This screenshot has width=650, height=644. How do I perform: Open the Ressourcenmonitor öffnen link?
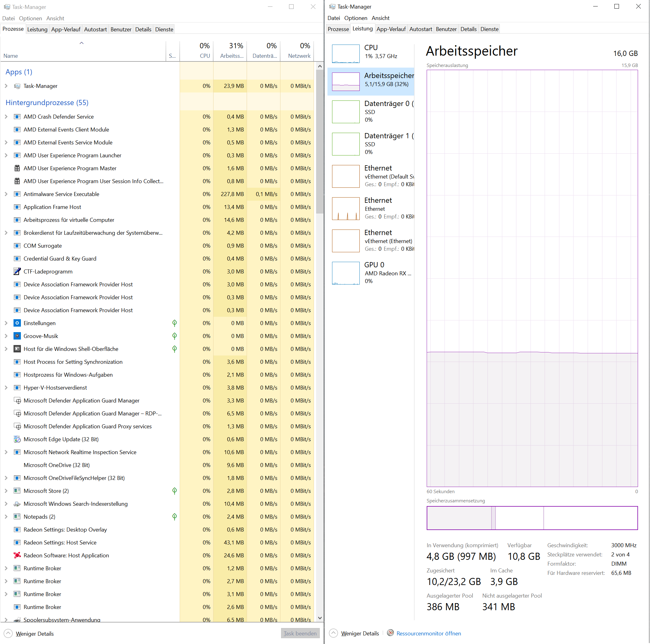[428, 633]
